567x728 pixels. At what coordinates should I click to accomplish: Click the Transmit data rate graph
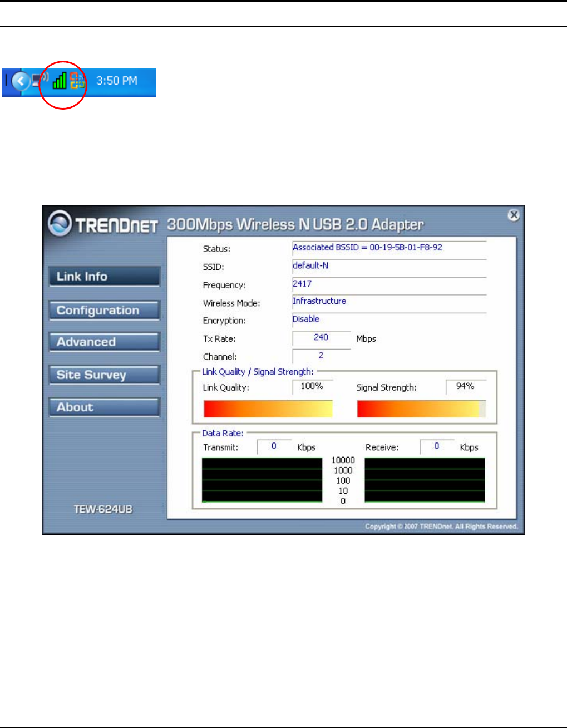[x=262, y=480]
